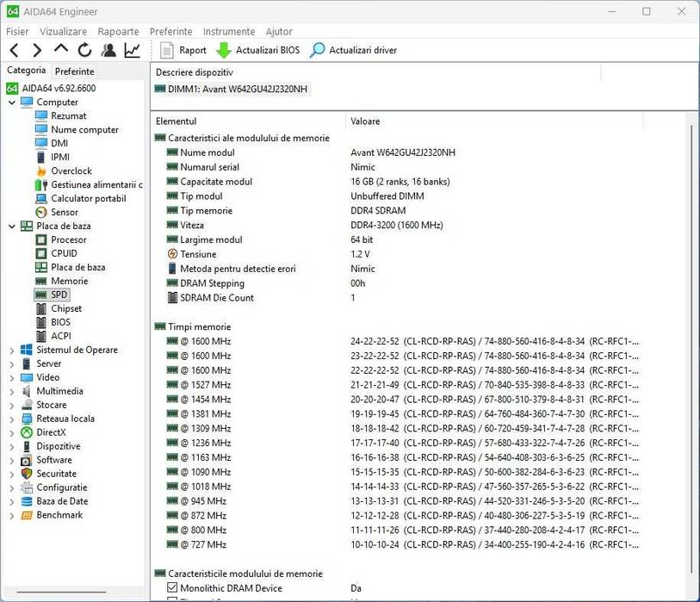The image size is (700, 602).
Task: Open the Instrumente menu
Action: point(228,31)
